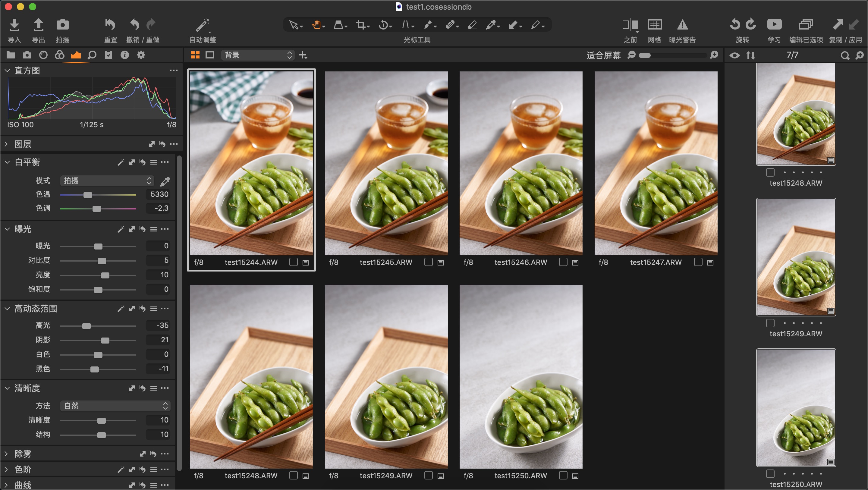Click the camera capture (拍摄) icon
The height and width of the screenshot is (490, 868).
tap(62, 25)
